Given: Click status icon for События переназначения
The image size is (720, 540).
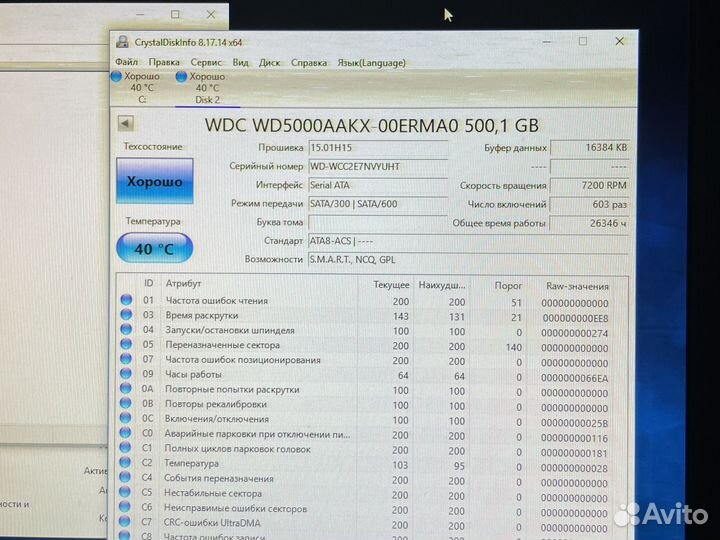Looking at the screenshot, I should click(x=124, y=477).
